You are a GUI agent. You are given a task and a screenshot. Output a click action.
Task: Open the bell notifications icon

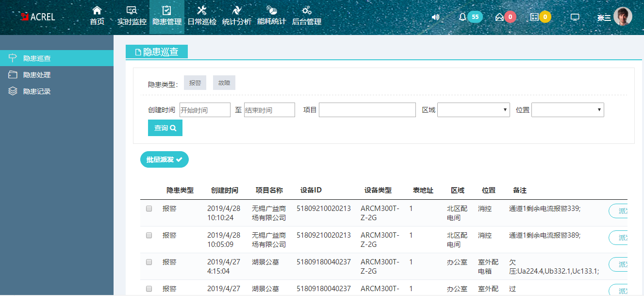(x=462, y=17)
